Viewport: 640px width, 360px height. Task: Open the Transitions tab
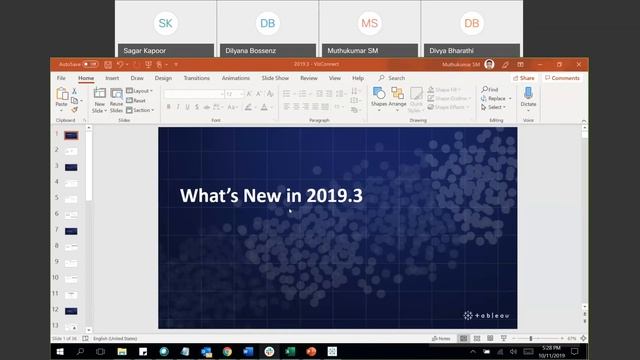pos(196,78)
